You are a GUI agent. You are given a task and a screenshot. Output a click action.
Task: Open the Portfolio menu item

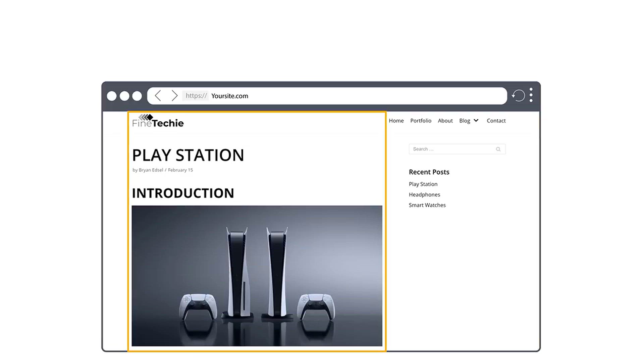pyautogui.click(x=421, y=121)
